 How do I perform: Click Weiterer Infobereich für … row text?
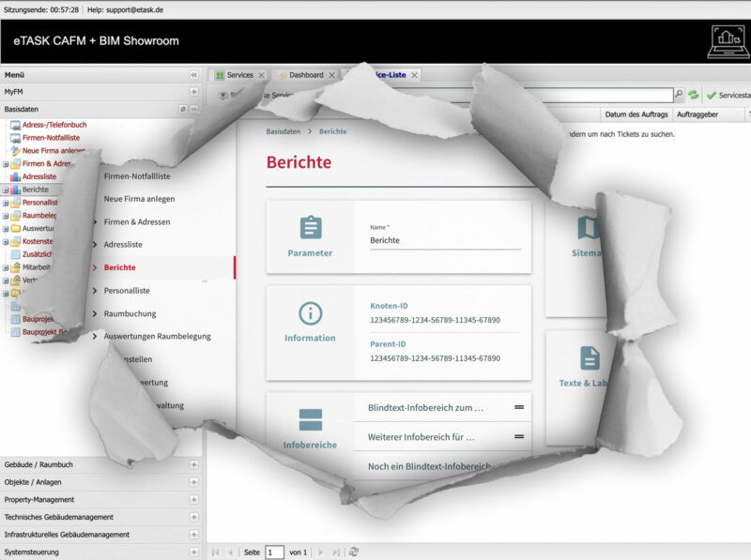coord(421,437)
